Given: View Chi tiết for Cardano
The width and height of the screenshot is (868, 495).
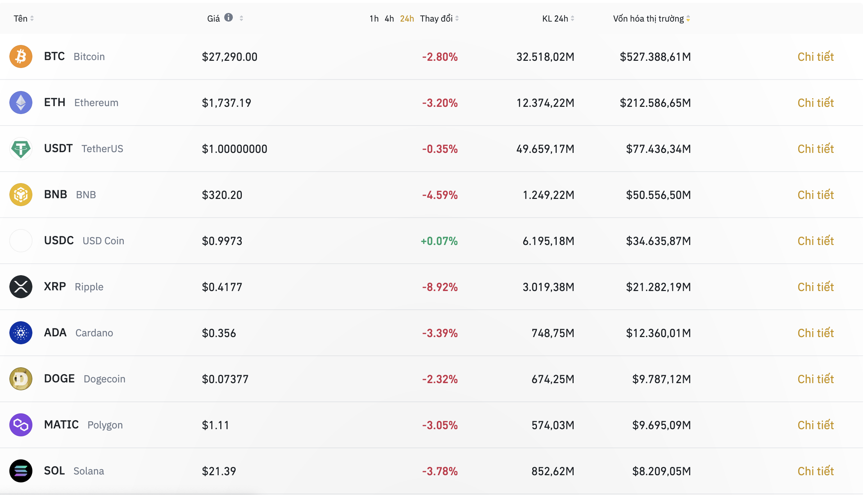Looking at the screenshot, I should coord(815,333).
